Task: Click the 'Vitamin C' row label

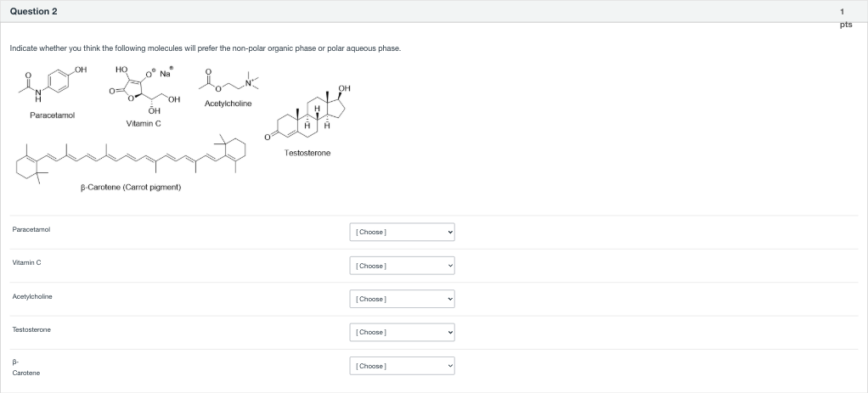Action: point(26,263)
